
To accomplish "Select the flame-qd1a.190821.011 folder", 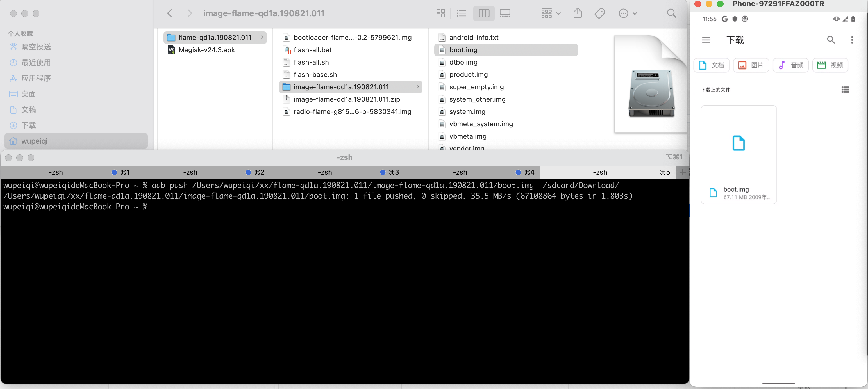I will [215, 37].
